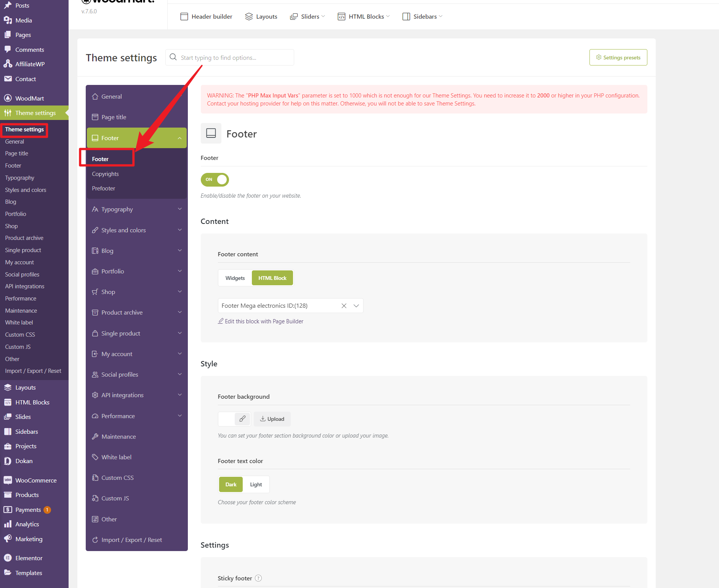Click the Elementor icon in admin menu
This screenshot has width=719, height=588.
(x=8, y=558)
